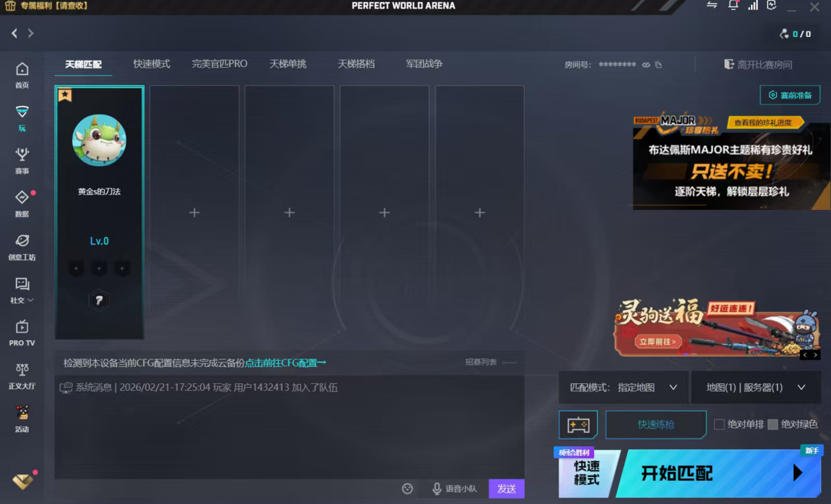Open the PRO TV icon in sidebar

coord(22,333)
